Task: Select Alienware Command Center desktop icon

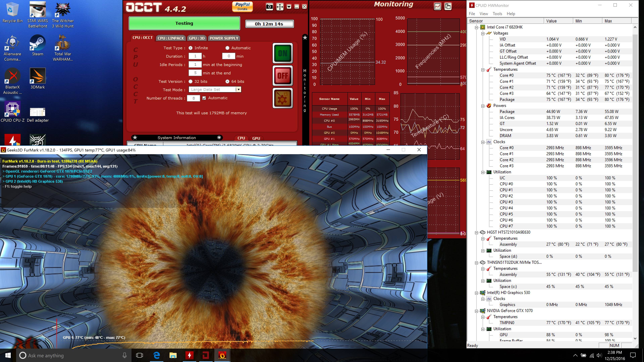Action: [x=13, y=48]
